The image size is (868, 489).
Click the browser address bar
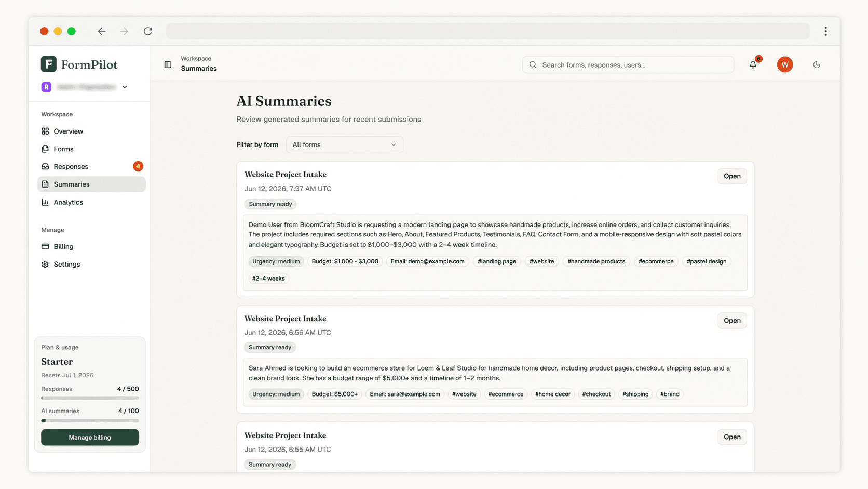click(x=487, y=31)
